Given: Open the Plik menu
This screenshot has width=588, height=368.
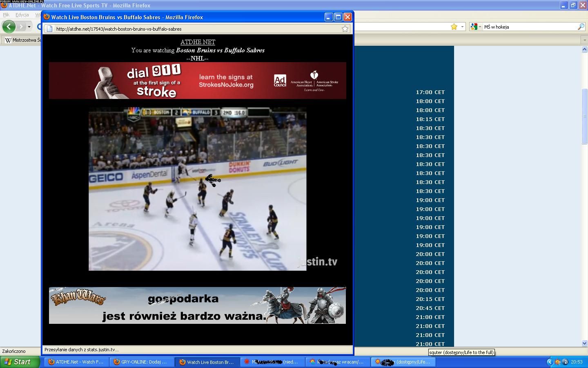Looking at the screenshot, I should [x=6, y=15].
